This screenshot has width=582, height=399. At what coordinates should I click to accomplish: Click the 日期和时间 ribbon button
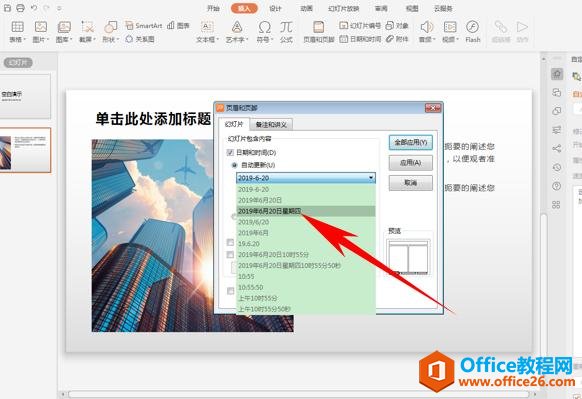point(360,39)
